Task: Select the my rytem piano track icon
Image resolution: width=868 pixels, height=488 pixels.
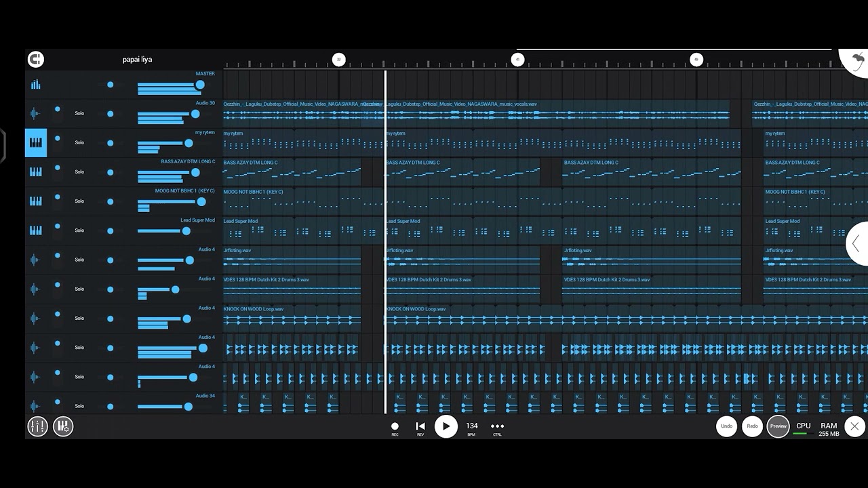Action: point(36,143)
